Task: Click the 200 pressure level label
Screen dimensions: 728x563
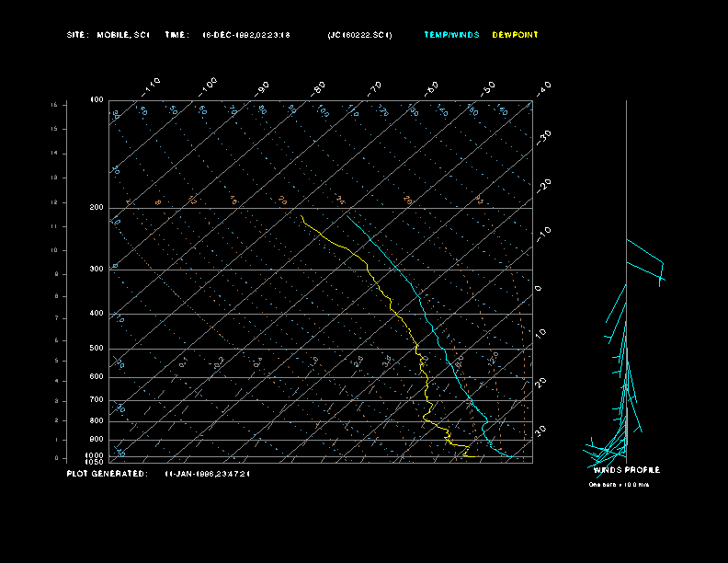Action: 97,208
